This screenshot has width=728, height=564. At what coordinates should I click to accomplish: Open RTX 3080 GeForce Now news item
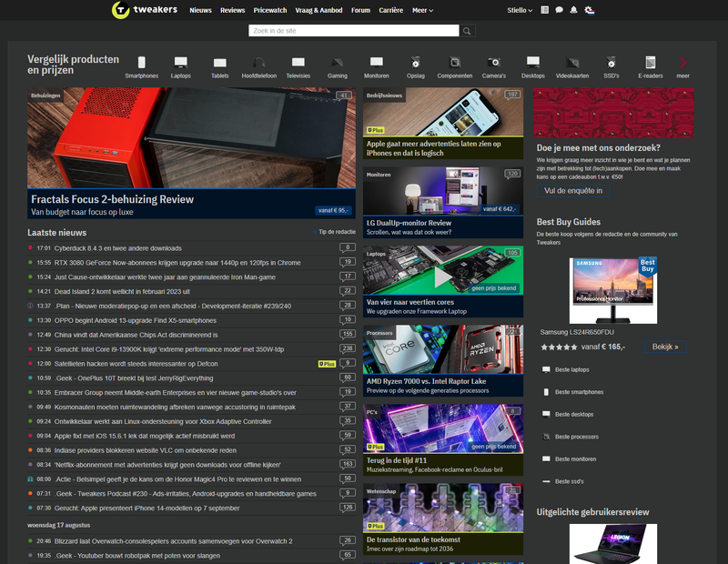[177, 263]
